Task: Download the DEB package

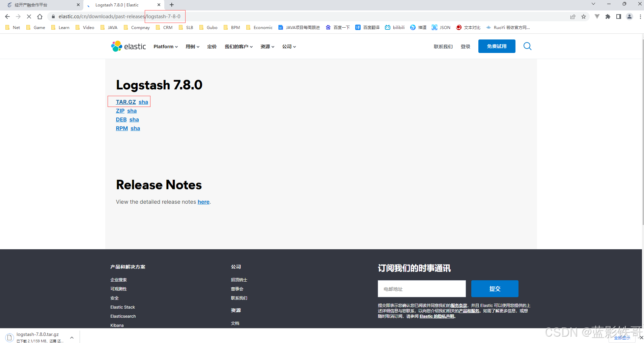Action: point(121,119)
